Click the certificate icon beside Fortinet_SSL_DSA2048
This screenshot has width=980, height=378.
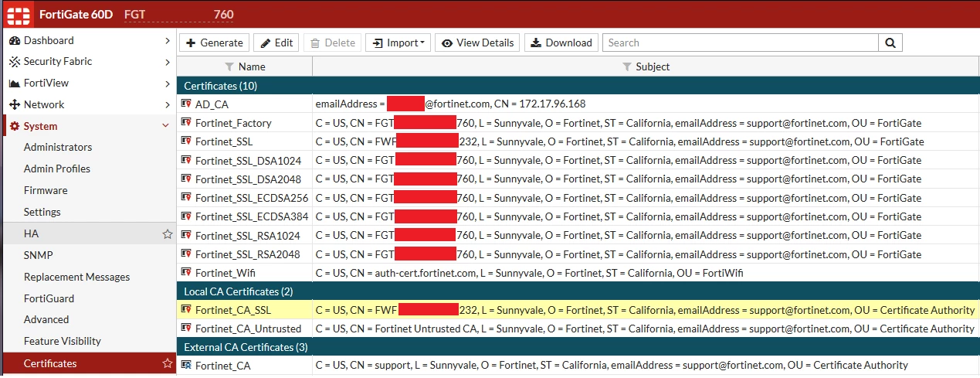click(186, 179)
